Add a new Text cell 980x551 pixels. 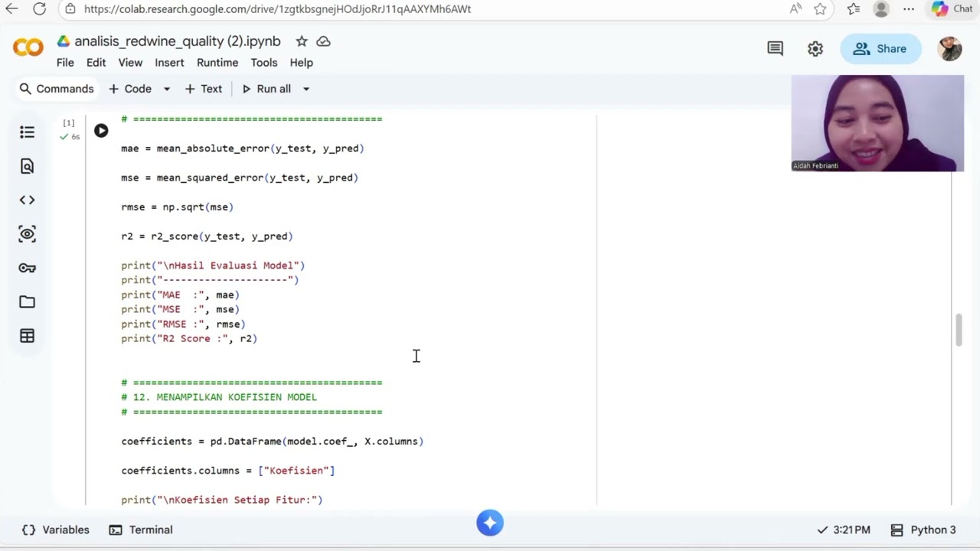pos(204,89)
